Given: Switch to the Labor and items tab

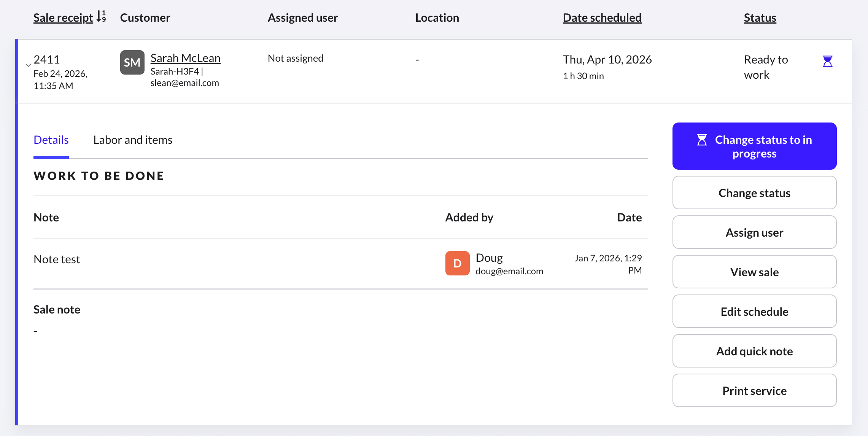Looking at the screenshot, I should click(x=132, y=140).
